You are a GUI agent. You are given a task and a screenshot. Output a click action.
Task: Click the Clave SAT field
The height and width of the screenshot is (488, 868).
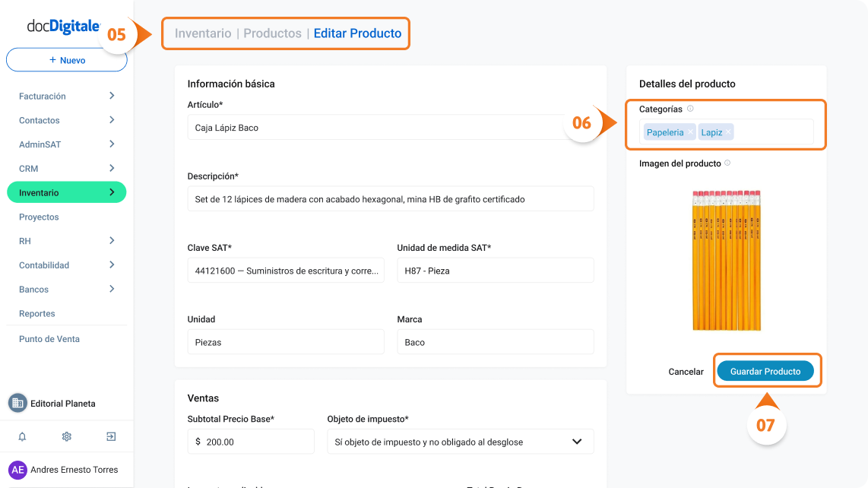pos(286,271)
